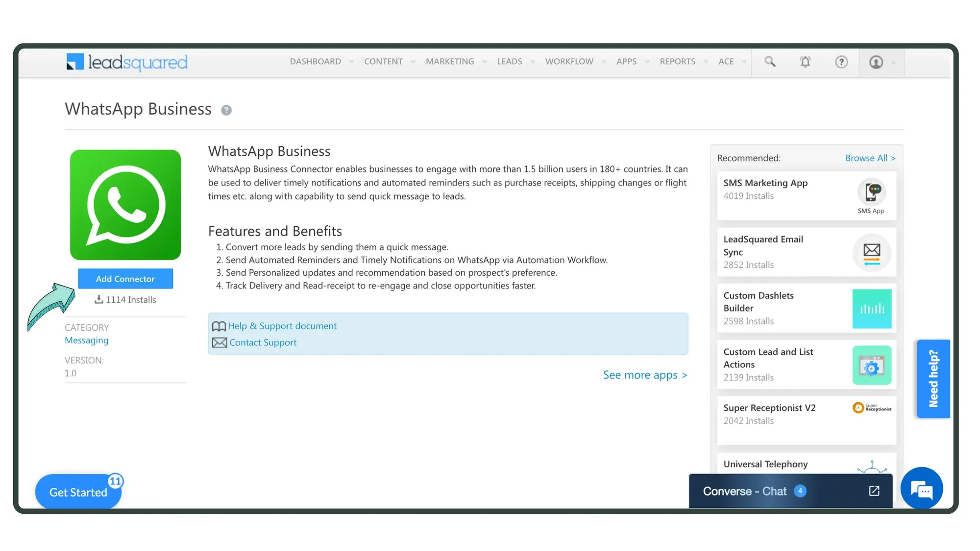Expand the Reports dropdown arrow

click(706, 62)
